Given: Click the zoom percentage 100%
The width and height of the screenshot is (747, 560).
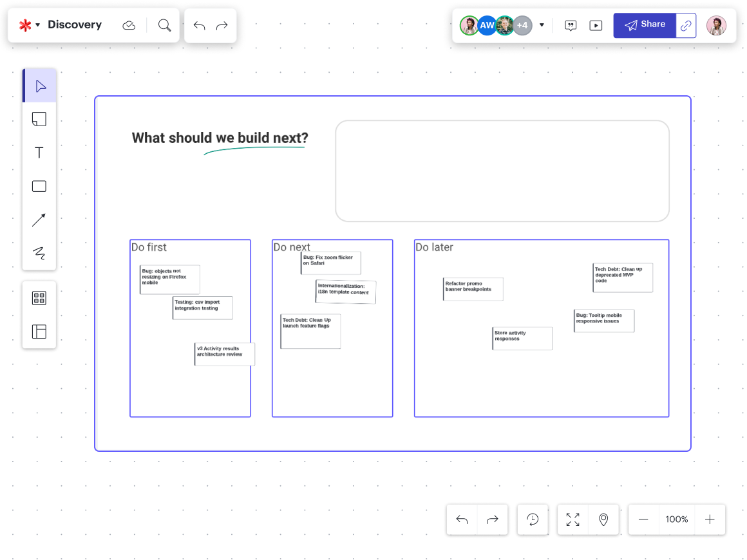Looking at the screenshot, I should [677, 519].
